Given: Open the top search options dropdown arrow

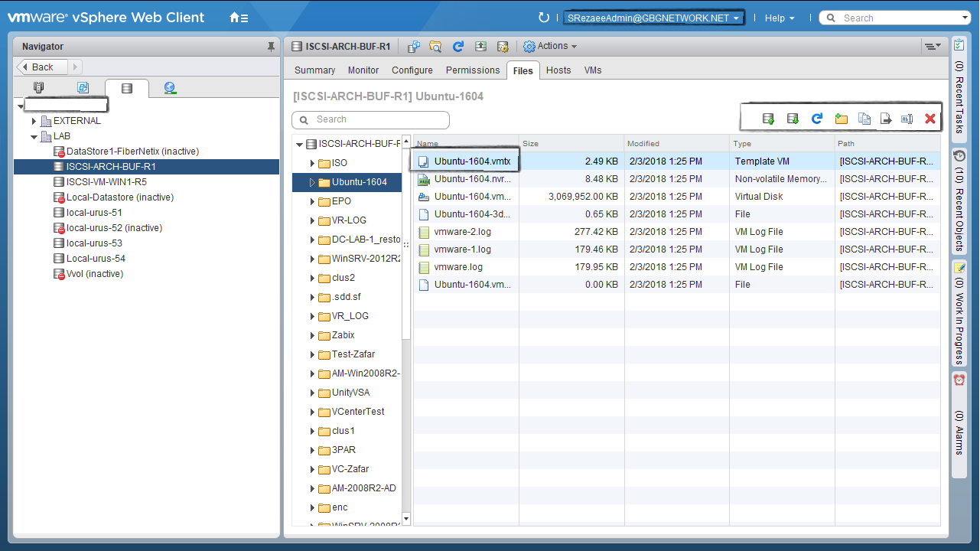Looking at the screenshot, I should (x=965, y=18).
